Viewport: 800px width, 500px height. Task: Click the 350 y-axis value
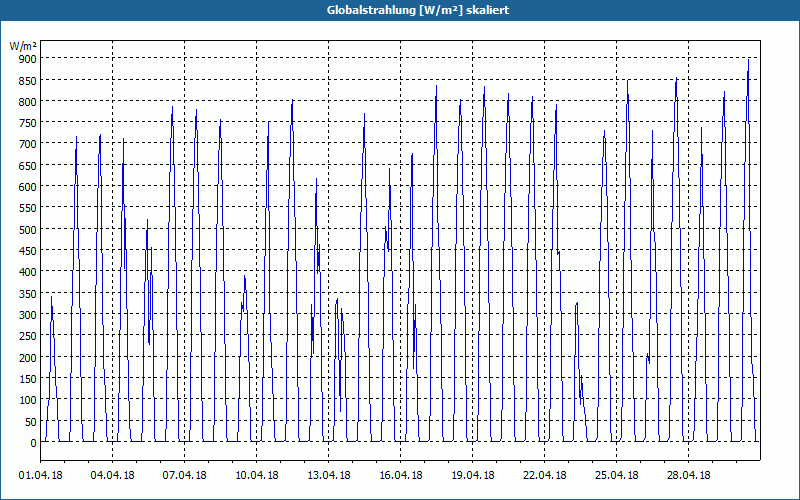tap(28, 294)
